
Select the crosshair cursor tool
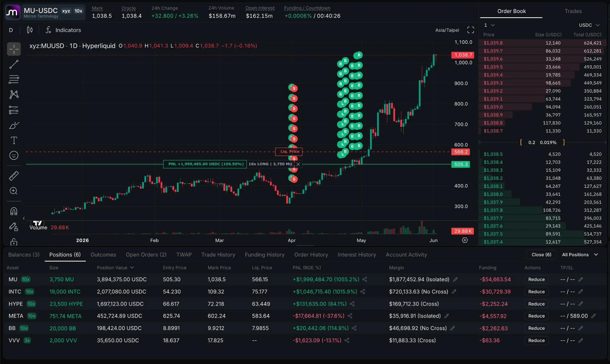coord(14,49)
